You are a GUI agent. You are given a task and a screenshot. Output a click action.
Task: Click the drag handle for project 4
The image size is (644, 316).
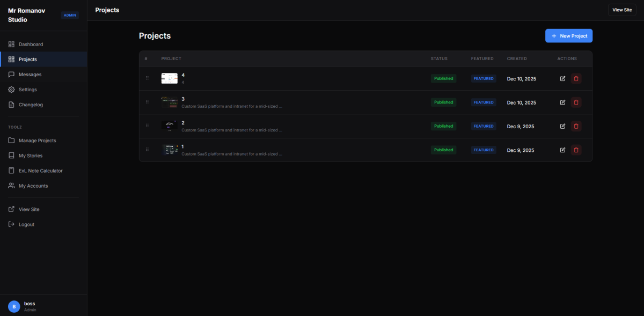pos(147,78)
